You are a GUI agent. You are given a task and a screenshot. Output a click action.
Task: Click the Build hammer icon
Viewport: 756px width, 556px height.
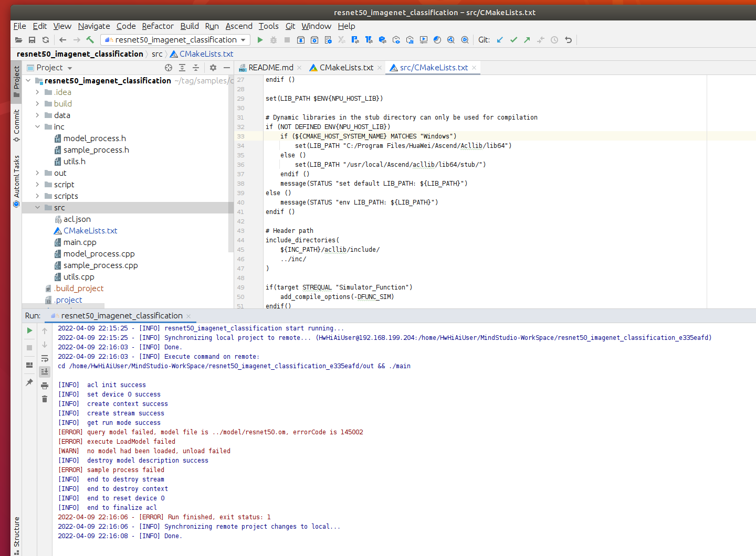[x=90, y=40]
